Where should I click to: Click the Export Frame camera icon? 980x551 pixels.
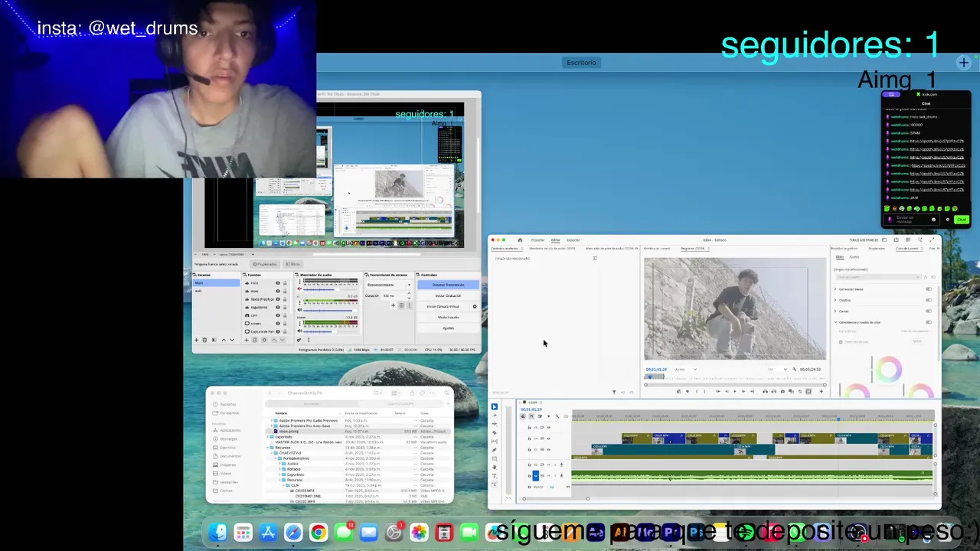(x=782, y=391)
